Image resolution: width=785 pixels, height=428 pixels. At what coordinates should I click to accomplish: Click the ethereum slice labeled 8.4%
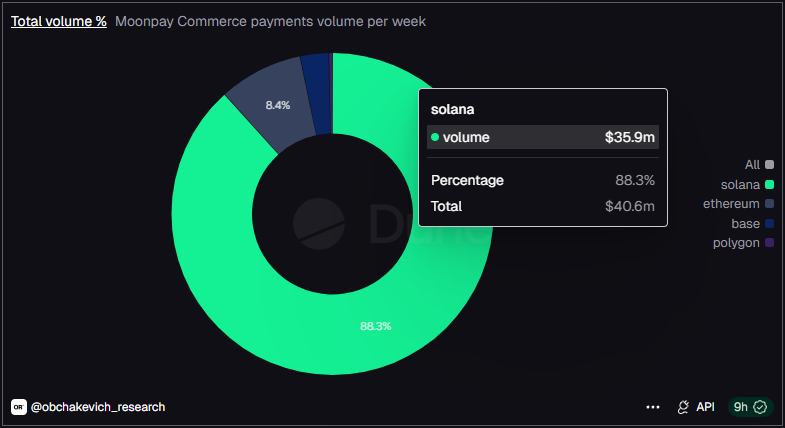[277, 104]
